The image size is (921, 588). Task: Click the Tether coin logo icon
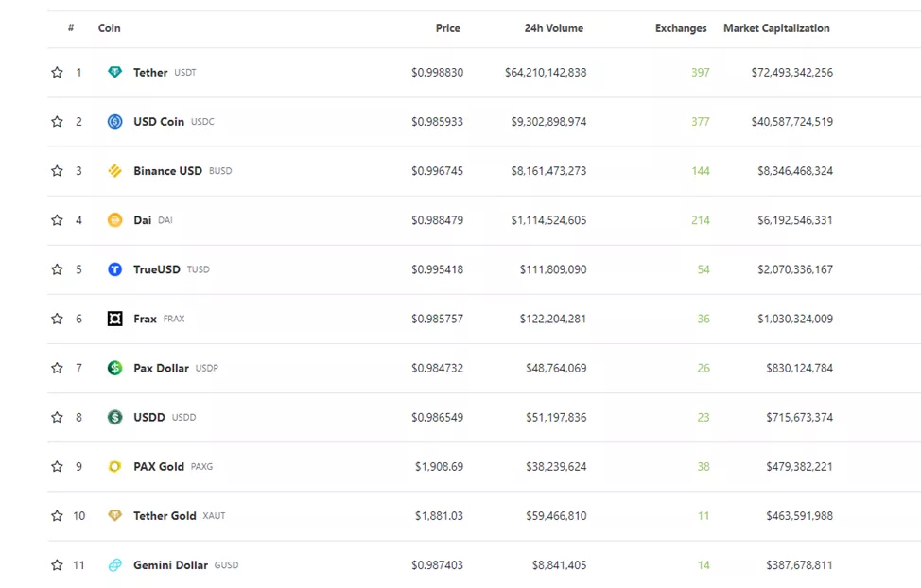coord(114,73)
